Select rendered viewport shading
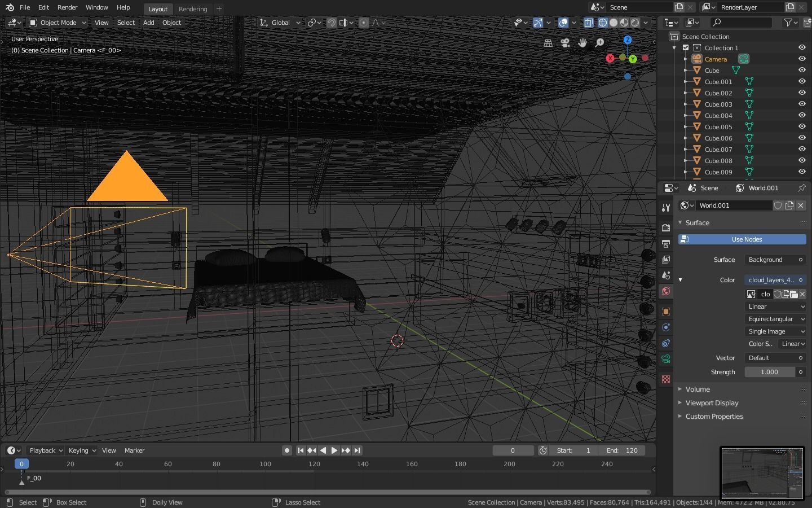Image resolution: width=812 pixels, height=508 pixels. click(635, 23)
